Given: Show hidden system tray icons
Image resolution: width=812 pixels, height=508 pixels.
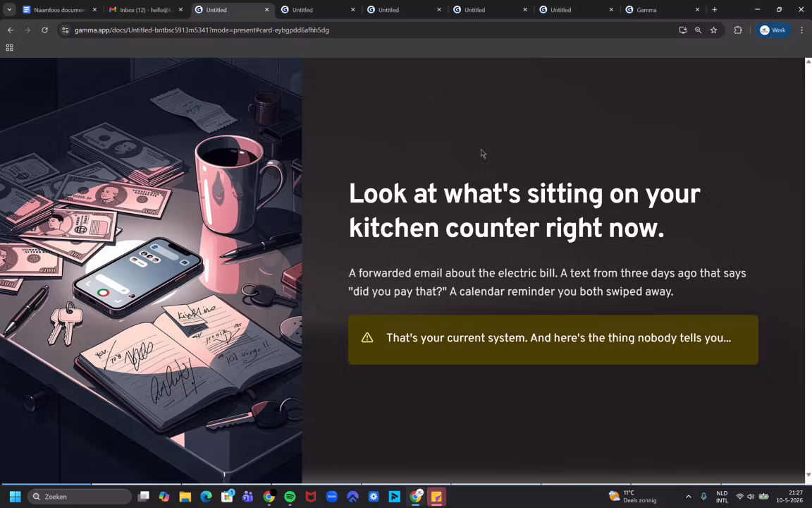Looking at the screenshot, I should pyautogui.click(x=688, y=497).
